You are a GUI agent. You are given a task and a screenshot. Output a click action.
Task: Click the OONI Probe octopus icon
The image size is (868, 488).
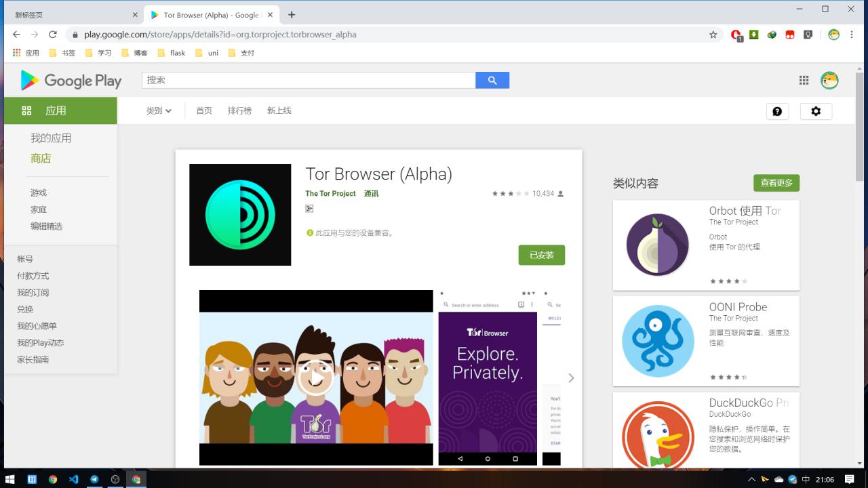click(658, 341)
